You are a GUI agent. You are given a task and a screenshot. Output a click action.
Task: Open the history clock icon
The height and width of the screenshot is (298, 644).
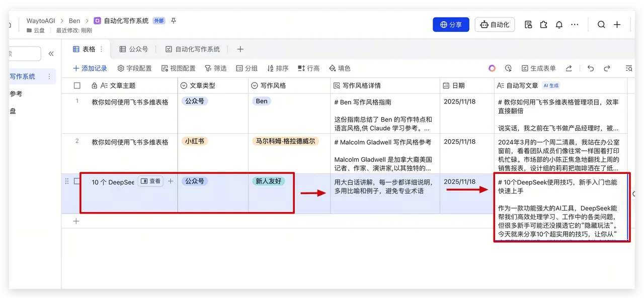pyautogui.click(x=508, y=68)
